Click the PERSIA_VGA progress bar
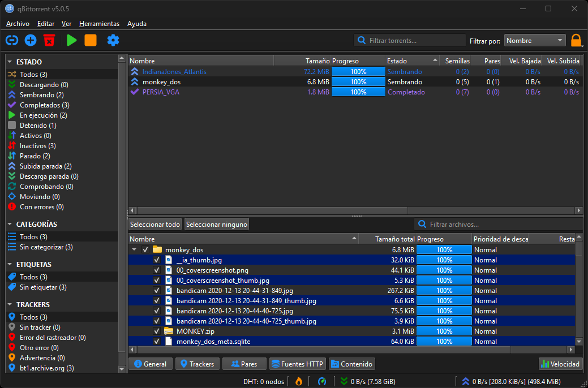The height and width of the screenshot is (388, 588). 358,92
